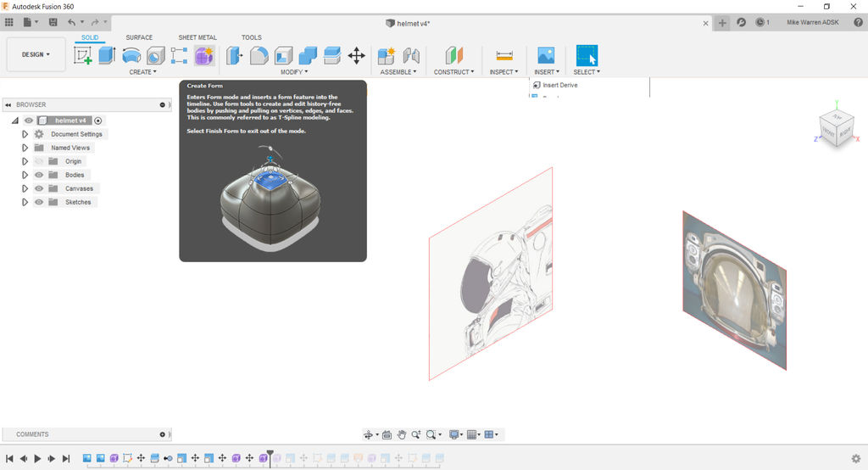The height and width of the screenshot is (470, 868).
Task: Open the File menu icon
Action: [x=28, y=22]
